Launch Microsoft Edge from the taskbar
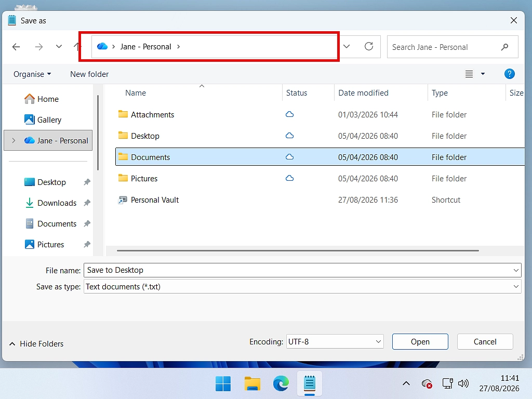532x399 pixels. (281, 384)
